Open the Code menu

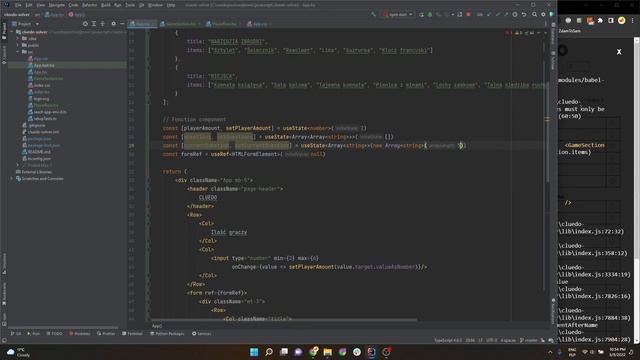tap(73, 5)
